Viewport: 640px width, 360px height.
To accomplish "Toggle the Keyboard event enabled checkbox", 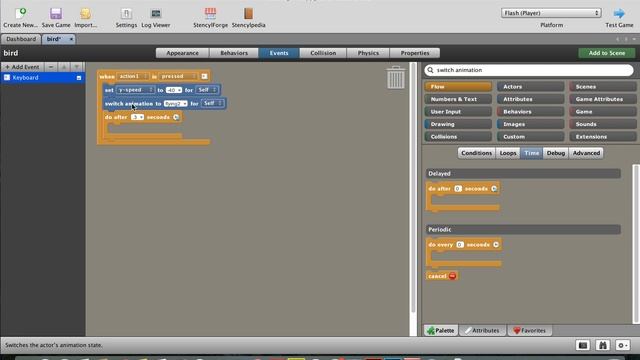I will [x=79, y=78].
